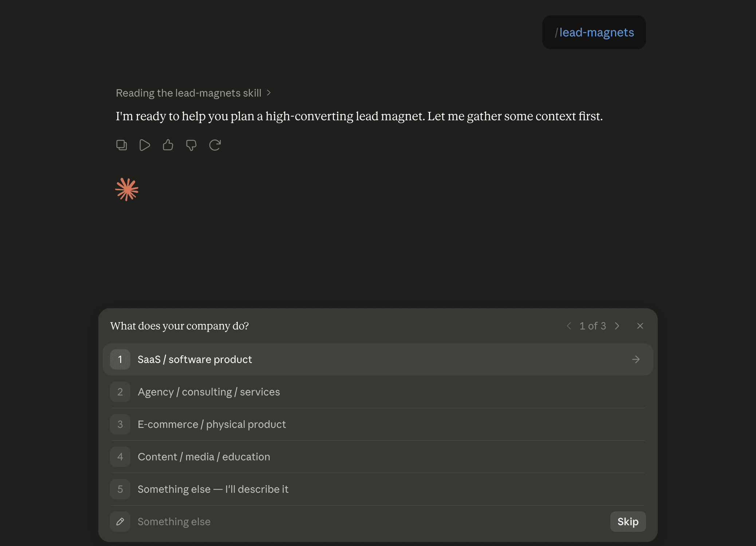Pick E-commerce / physical product
756x546 pixels.
click(x=378, y=424)
